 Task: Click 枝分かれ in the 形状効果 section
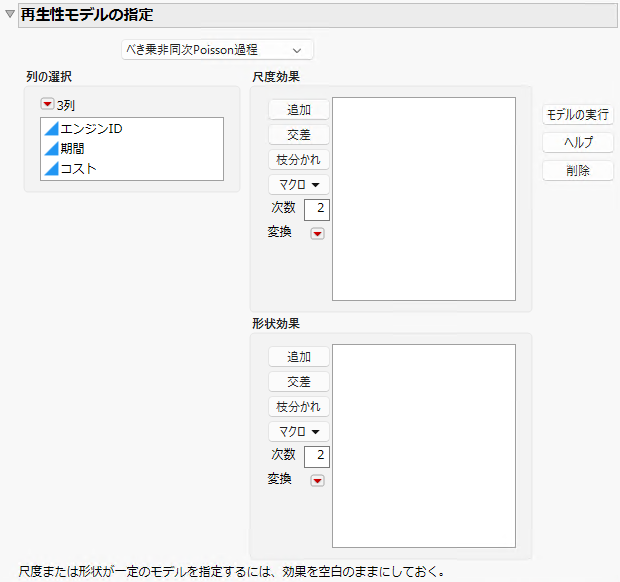pos(299,406)
